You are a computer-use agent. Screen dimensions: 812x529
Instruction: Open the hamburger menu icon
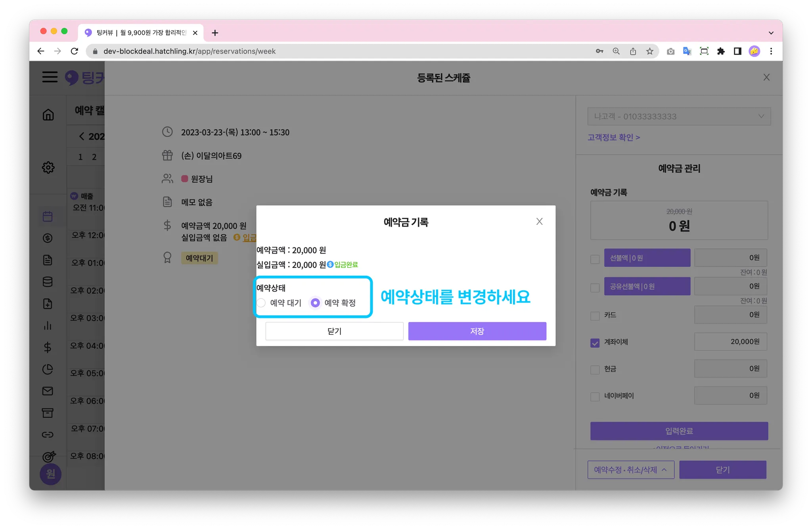pos(50,77)
